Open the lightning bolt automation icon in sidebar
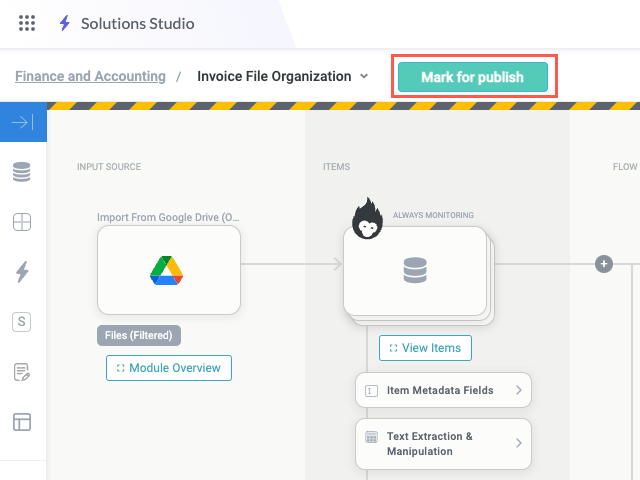640x480 pixels. 22,272
